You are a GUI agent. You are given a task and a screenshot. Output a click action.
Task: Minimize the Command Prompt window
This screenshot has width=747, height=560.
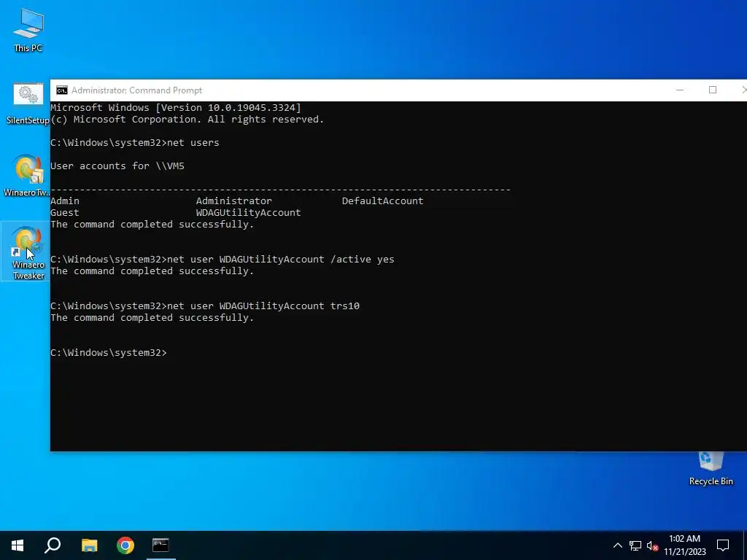[680, 90]
